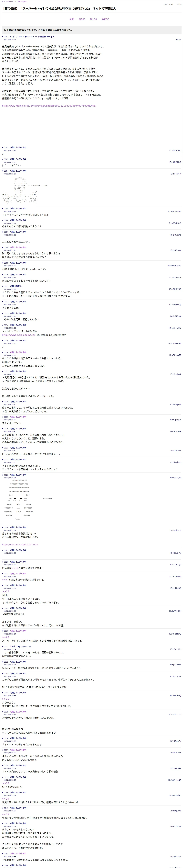The width and height of the screenshot is (186, 868).
Task: Click ID:eD8POjid on post 0031
Action: pos(176,649)
